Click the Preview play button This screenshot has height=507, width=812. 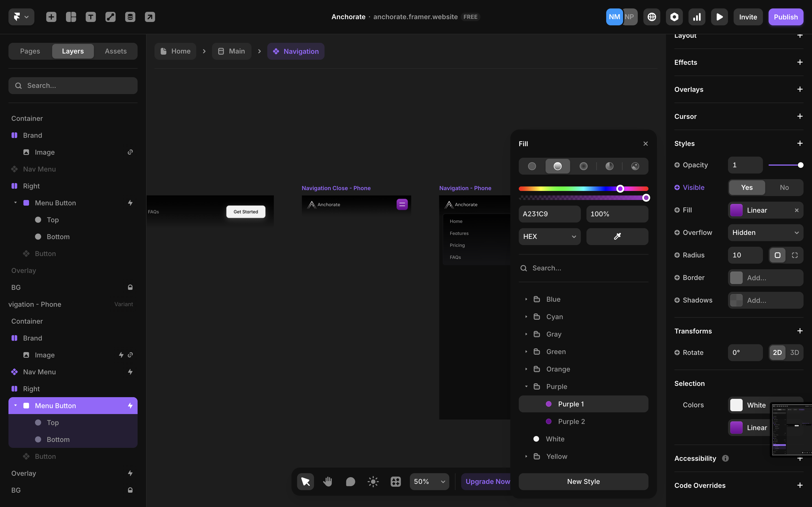(719, 17)
